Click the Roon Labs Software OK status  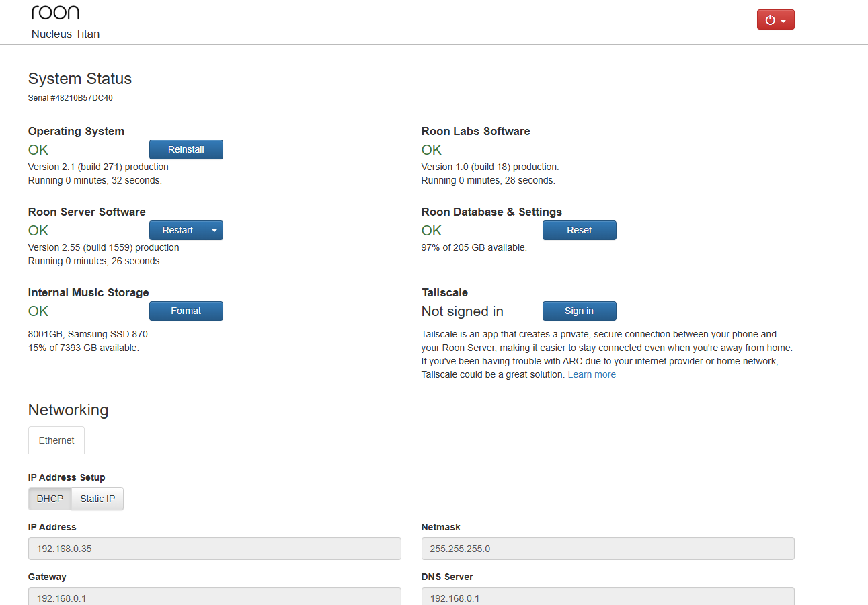[432, 149]
